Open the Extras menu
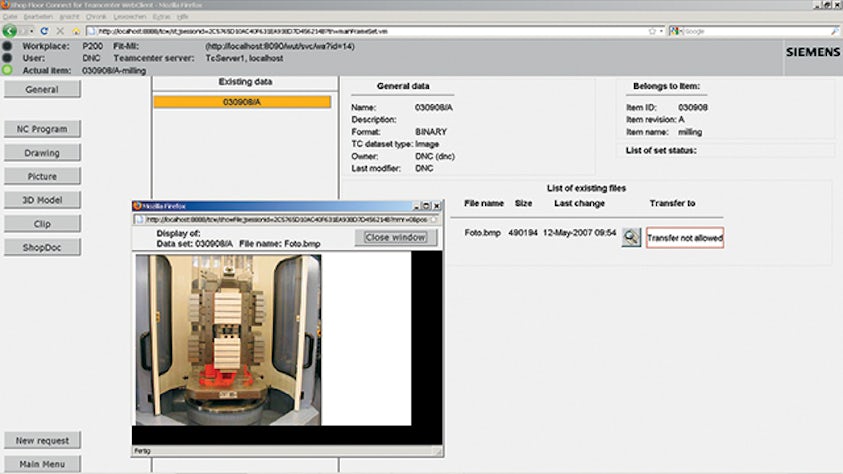 click(161, 17)
